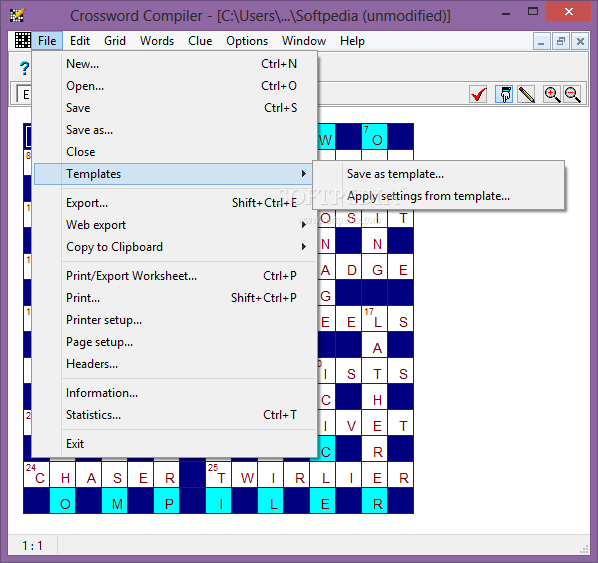598x563 pixels.
Task: Click cyan cell with W in top row
Action: tap(326, 137)
